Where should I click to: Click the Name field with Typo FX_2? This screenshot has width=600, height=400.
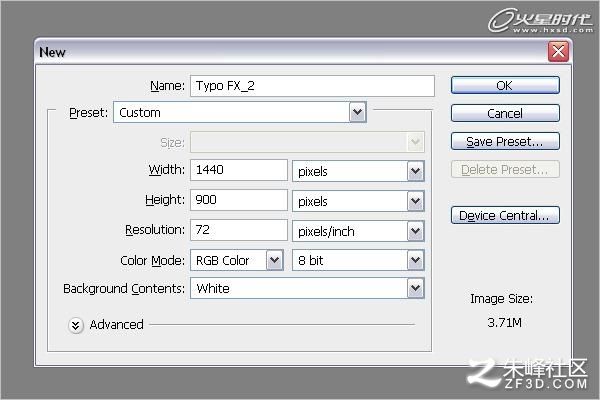(x=312, y=86)
